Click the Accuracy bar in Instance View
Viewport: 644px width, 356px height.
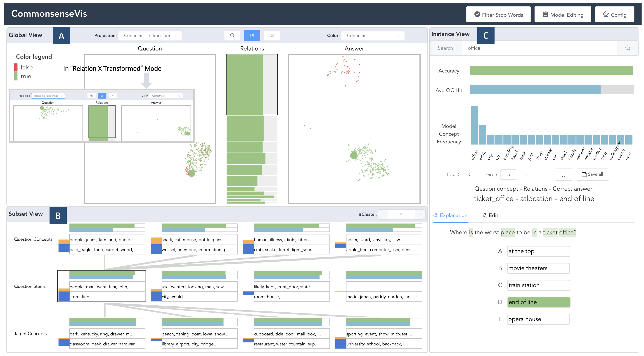tap(551, 71)
